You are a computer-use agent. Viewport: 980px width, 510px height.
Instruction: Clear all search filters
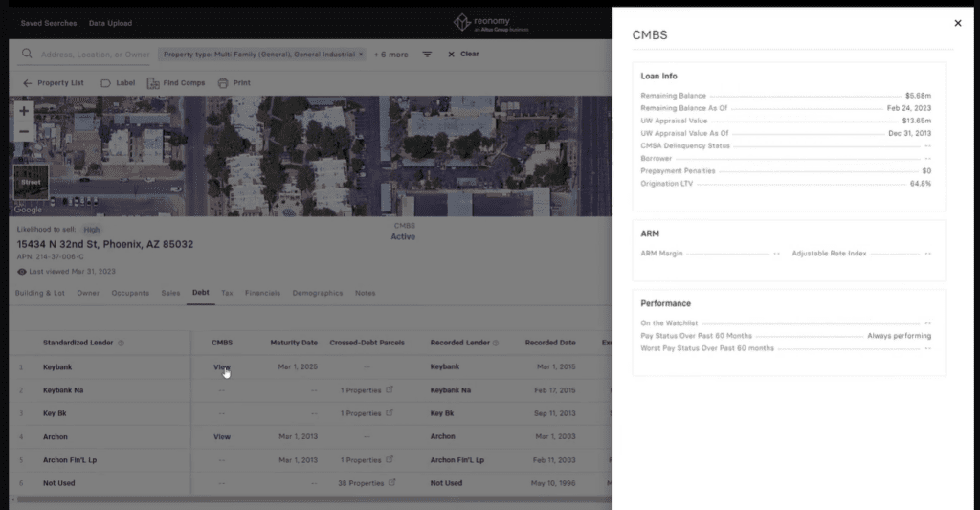pos(463,55)
